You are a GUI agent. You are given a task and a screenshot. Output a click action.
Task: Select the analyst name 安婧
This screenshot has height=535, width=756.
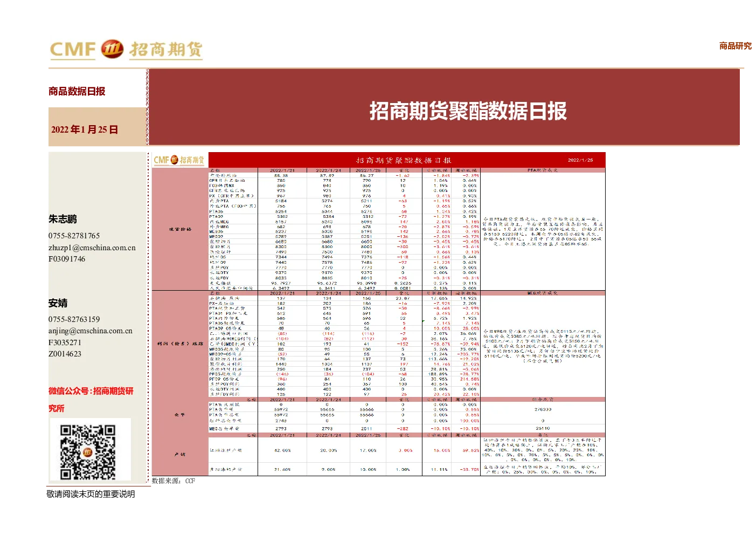click(x=58, y=303)
